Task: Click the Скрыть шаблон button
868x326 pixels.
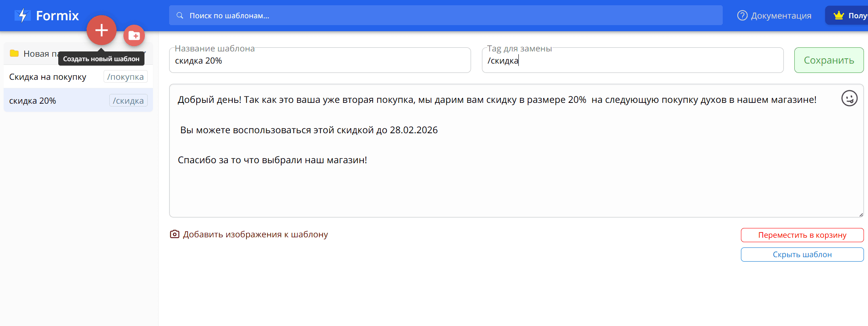Action: 802,255
